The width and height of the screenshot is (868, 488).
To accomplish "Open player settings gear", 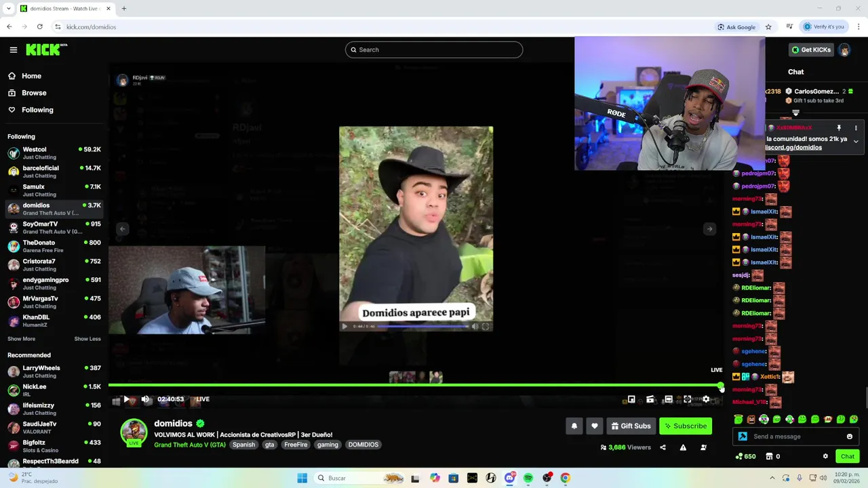I will pos(706,399).
